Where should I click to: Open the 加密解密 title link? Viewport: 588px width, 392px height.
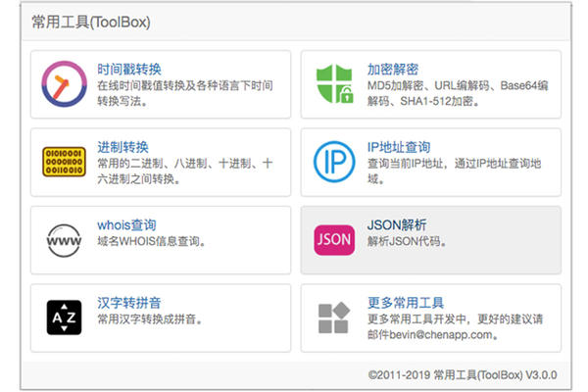(392, 70)
